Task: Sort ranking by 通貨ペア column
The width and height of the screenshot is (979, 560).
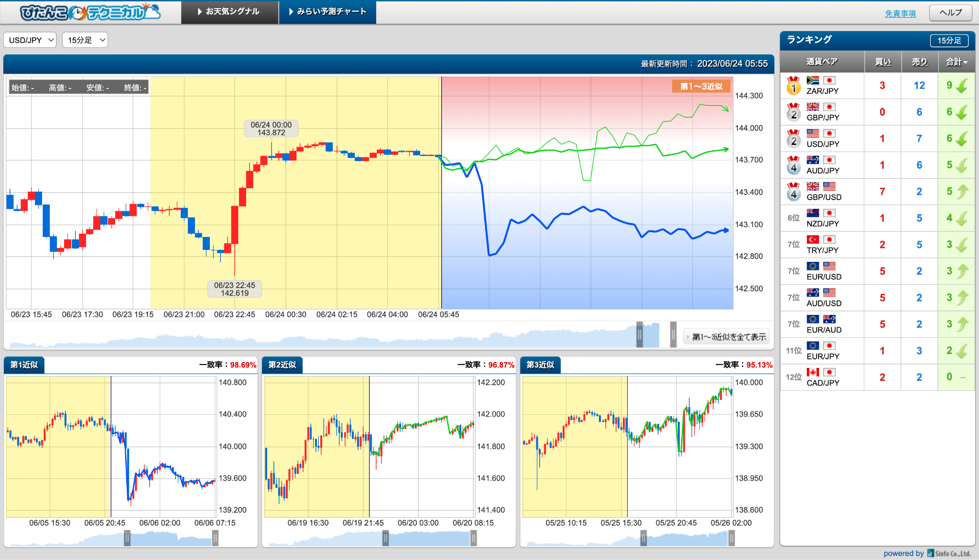Action: tap(822, 62)
